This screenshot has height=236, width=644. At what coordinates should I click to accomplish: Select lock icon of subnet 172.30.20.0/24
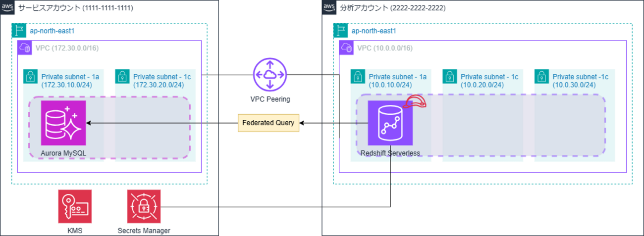click(122, 76)
